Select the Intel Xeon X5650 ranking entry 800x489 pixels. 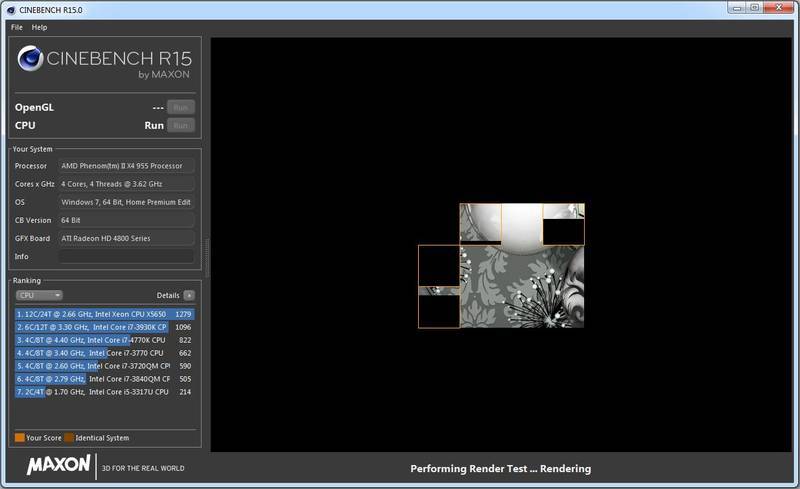pos(105,314)
